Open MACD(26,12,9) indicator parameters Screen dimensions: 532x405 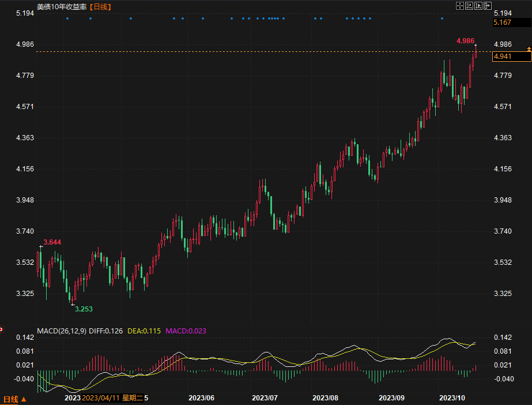click(x=62, y=331)
